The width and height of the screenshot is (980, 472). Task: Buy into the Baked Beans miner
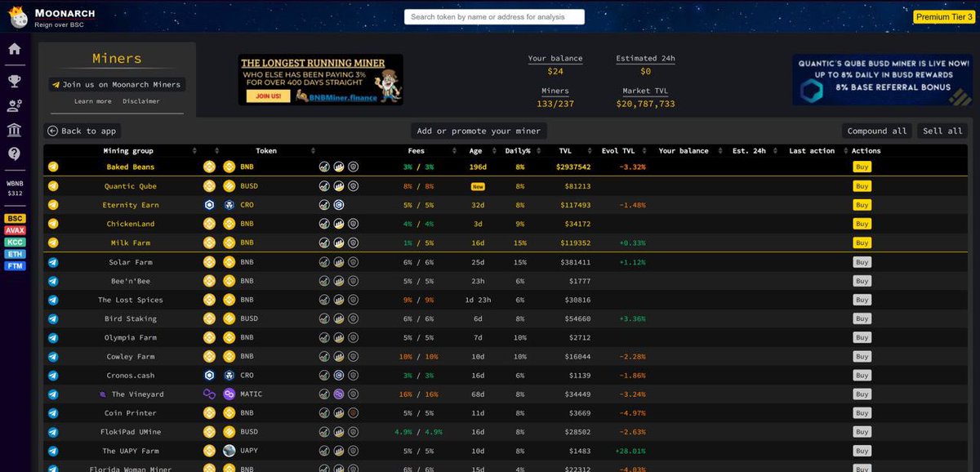tap(862, 167)
